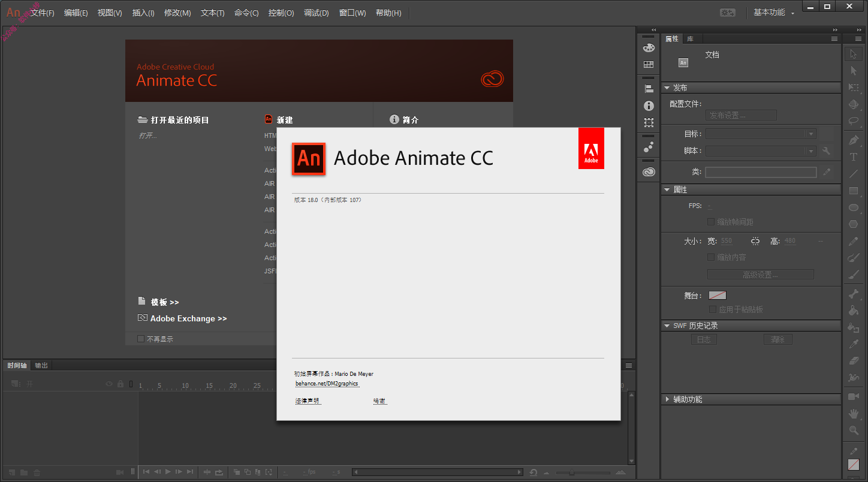
Task: Open the 帮助(H) menu
Action: pos(388,13)
